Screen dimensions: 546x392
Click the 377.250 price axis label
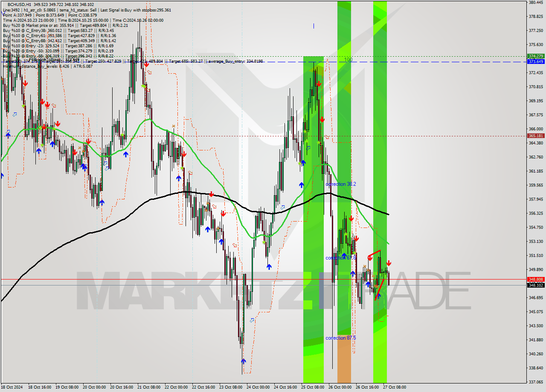(x=536, y=31)
